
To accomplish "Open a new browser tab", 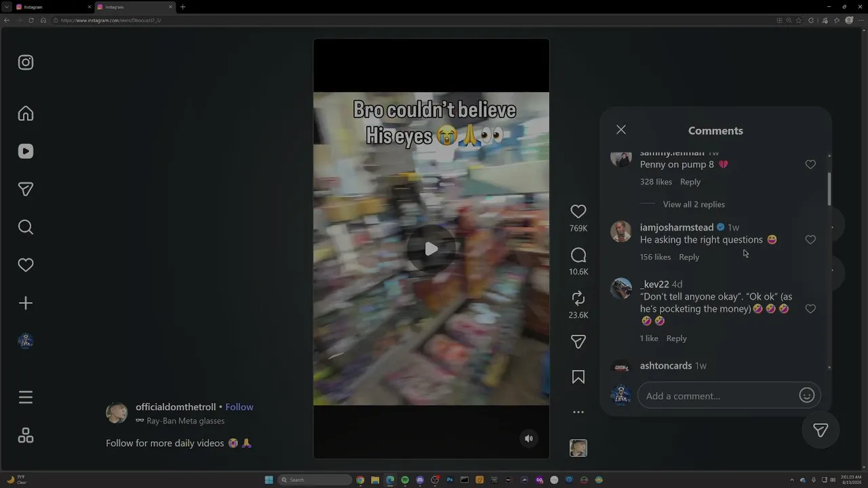I will [x=182, y=7].
